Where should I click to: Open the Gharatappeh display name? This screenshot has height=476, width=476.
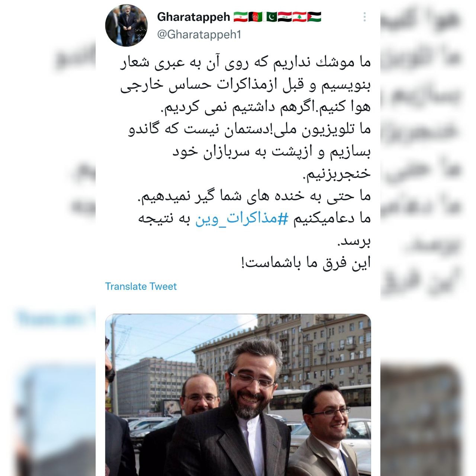click(x=194, y=17)
